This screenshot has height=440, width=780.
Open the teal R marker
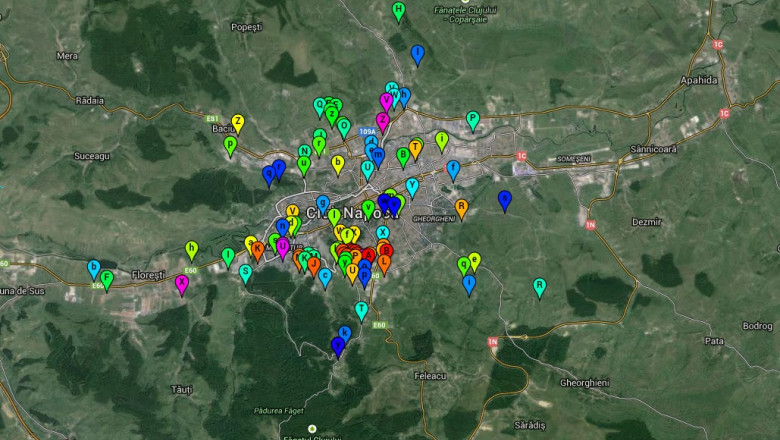click(x=539, y=287)
